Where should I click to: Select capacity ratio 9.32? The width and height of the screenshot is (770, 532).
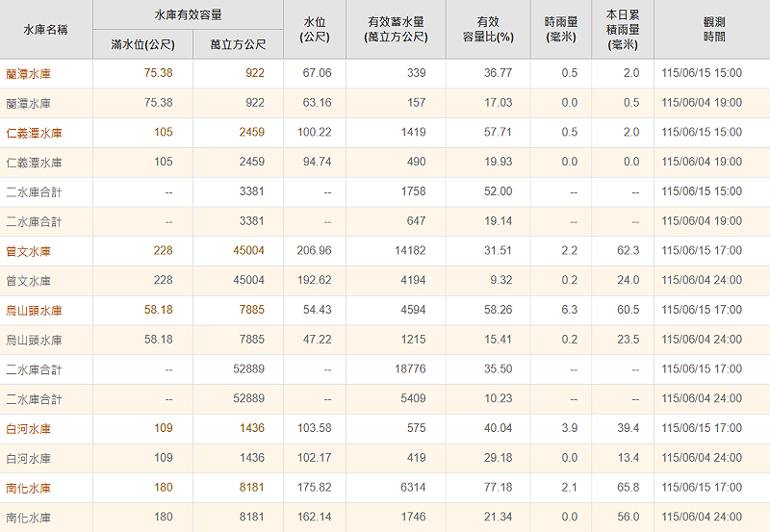point(500,280)
